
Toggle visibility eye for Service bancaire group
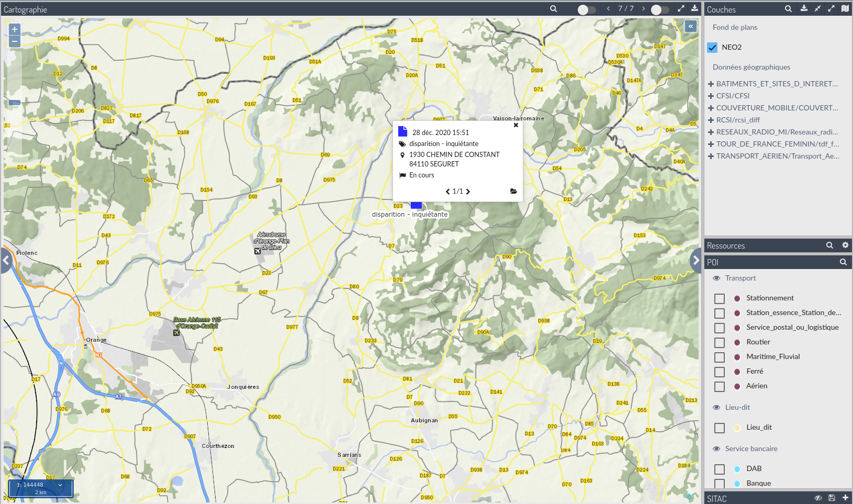[x=716, y=449]
